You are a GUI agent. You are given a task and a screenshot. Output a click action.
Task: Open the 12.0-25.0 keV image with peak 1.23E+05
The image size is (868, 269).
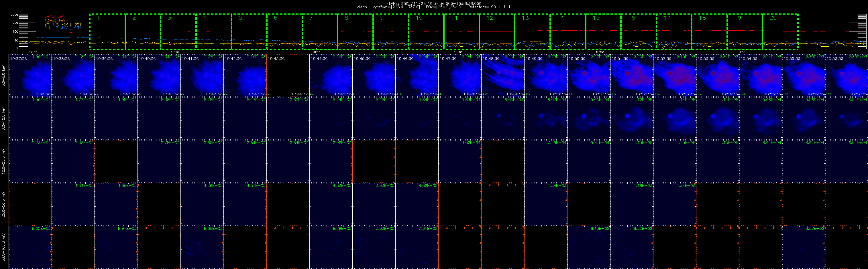click(x=675, y=161)
